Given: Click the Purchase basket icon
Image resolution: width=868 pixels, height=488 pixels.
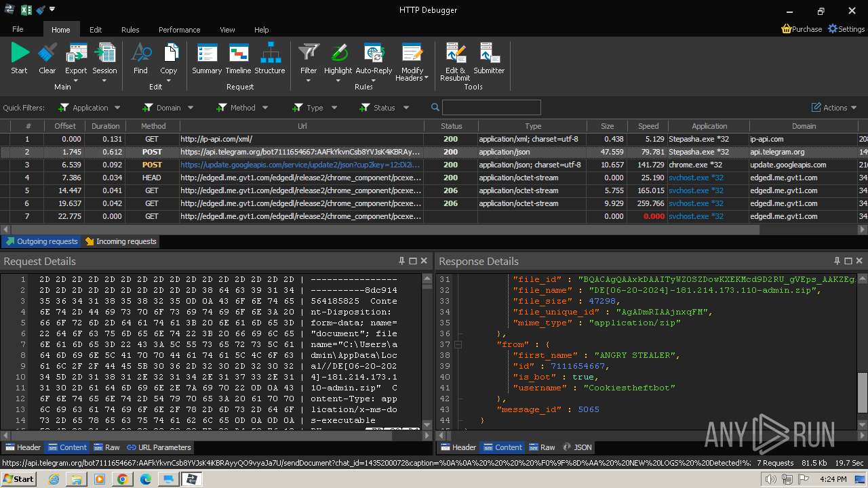Looking at the screenshot, I should pos(786,29).
